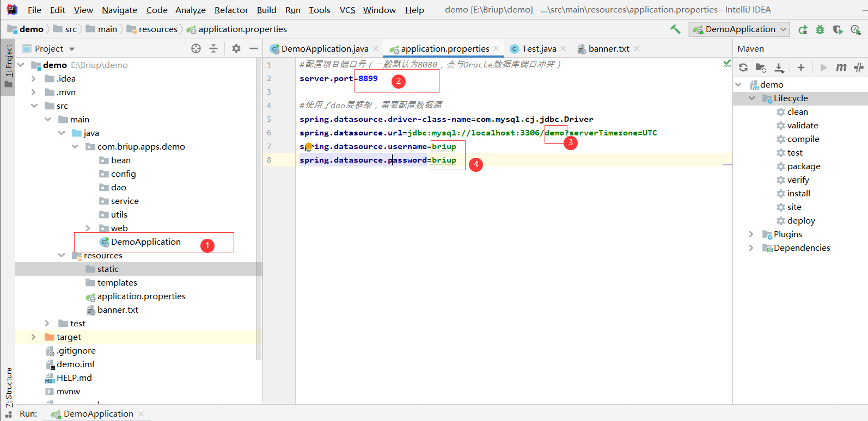
Task: Add Maven project plus icon
Action: [800, 67]
